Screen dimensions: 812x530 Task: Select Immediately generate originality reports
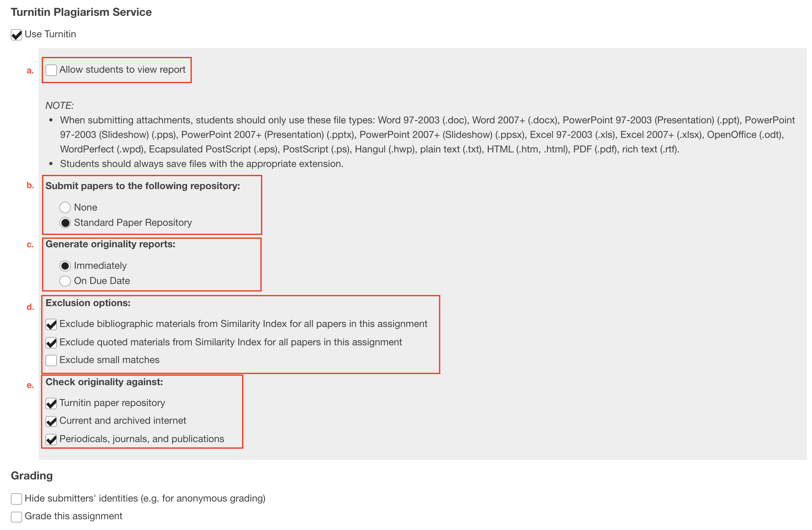65,264
